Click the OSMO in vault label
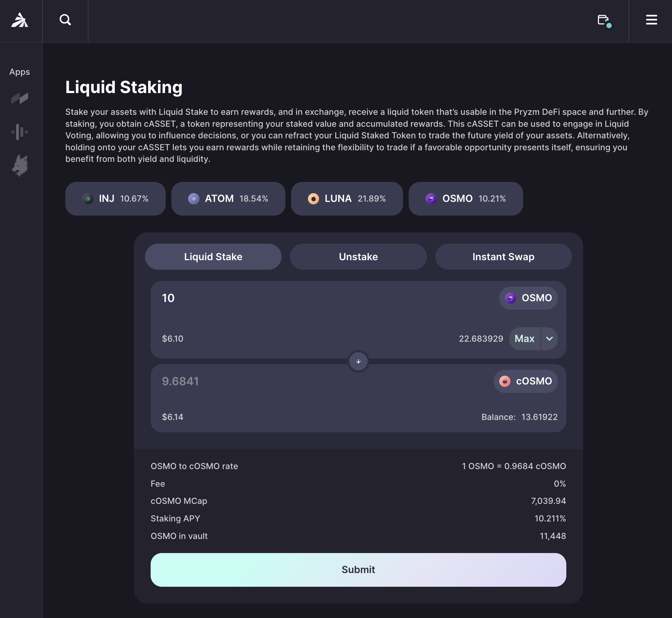Screen dimensions: 672x618 click(179, 536)
